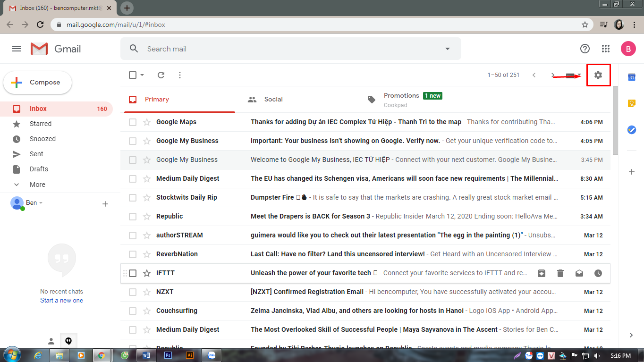Click the search magnifier icon
The image size is (644, 362).
[134, 49]
